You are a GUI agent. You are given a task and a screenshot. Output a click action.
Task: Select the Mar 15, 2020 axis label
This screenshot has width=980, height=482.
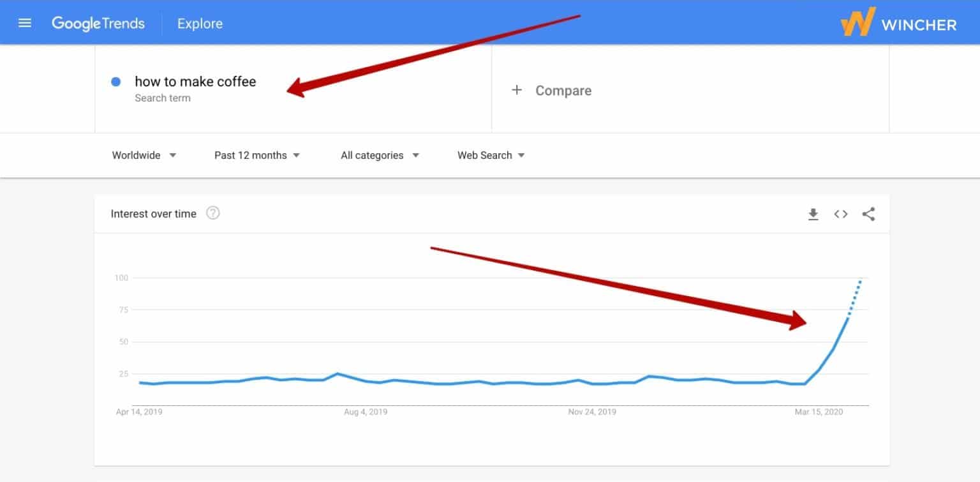click(x=819, y=412)
